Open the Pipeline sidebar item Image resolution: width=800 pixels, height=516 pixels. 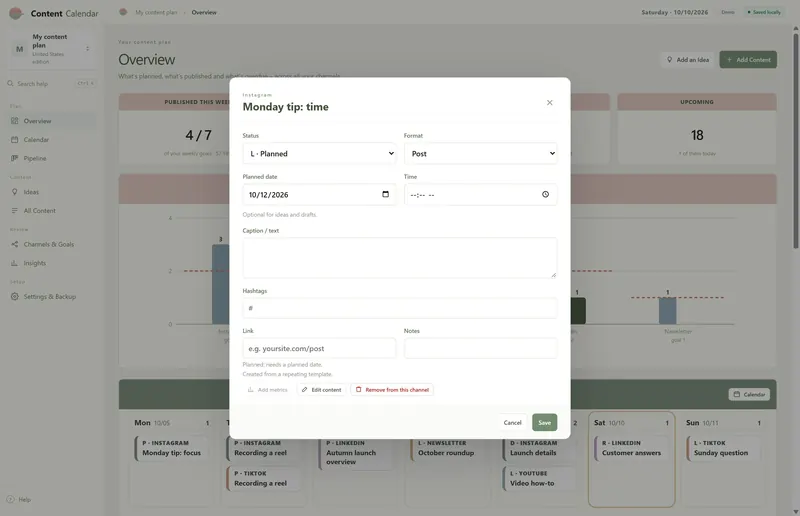pos(52,158)
